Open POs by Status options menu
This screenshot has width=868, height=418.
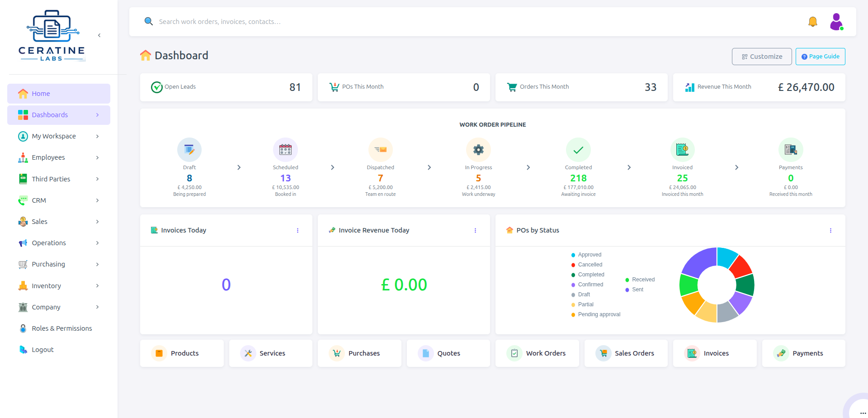[x=830, y=231]
